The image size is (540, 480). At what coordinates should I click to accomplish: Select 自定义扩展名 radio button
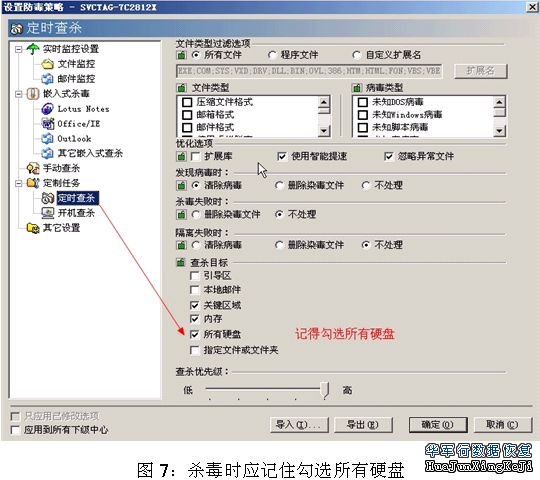point(357,55)
